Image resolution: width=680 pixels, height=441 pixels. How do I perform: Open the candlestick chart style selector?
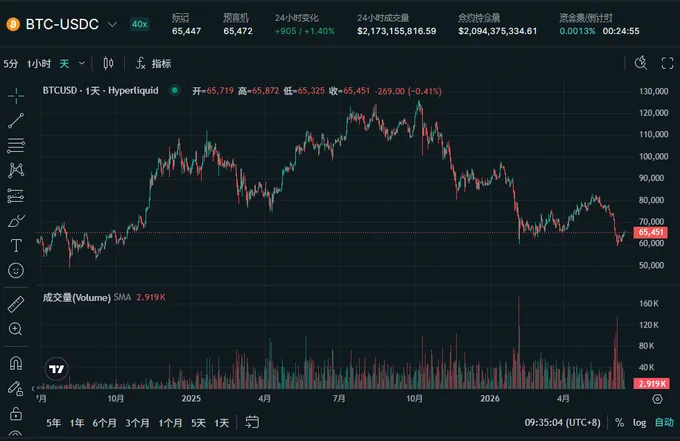[x=108, y=64]
